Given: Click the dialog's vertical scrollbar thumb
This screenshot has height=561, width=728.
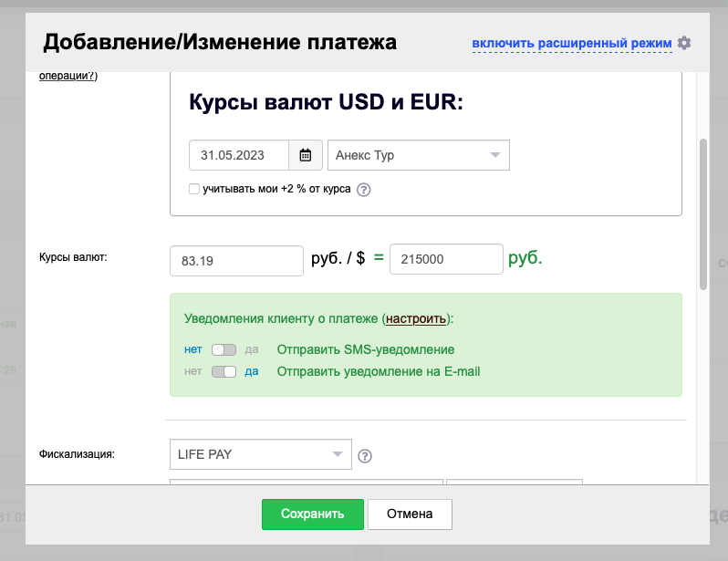Looking at the screenshot, I should pos(703,214).
